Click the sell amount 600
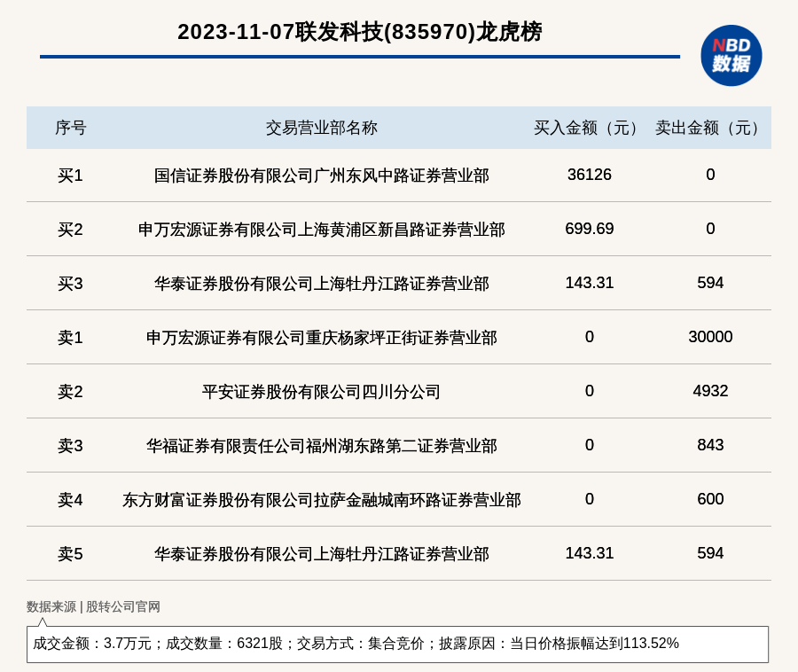Image resolution: width=798 pixels, height=672 pixels. (710, 499)
